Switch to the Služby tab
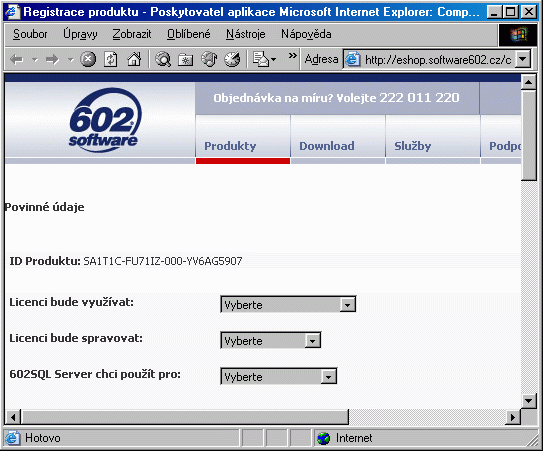The image size is (543, 451). 433,139
